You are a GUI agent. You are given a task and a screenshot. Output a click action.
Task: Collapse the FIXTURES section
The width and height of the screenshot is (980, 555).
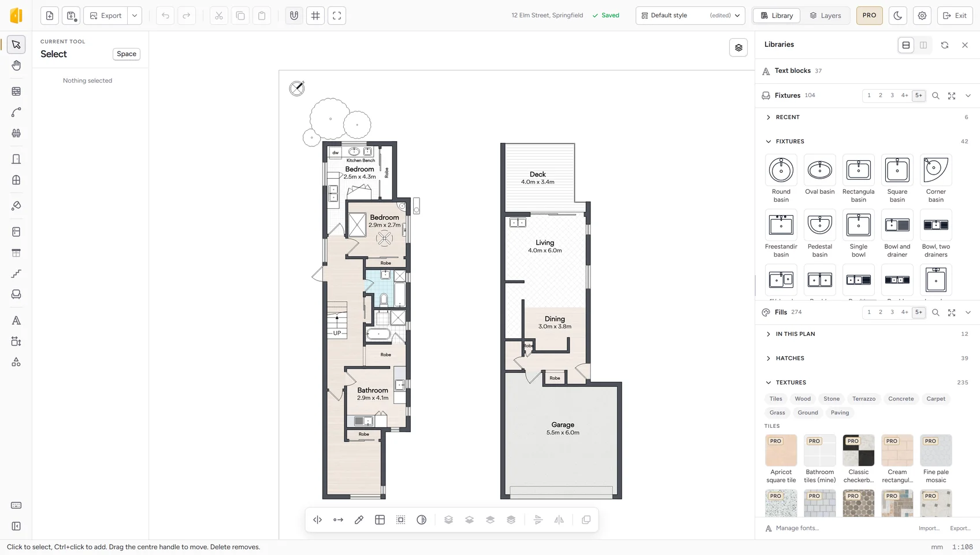tap(867, 142)
